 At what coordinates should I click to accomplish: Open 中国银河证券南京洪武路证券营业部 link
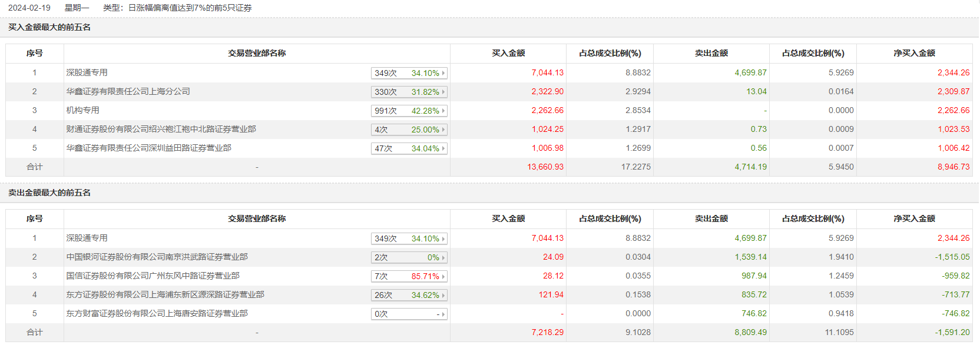[157, 257]
